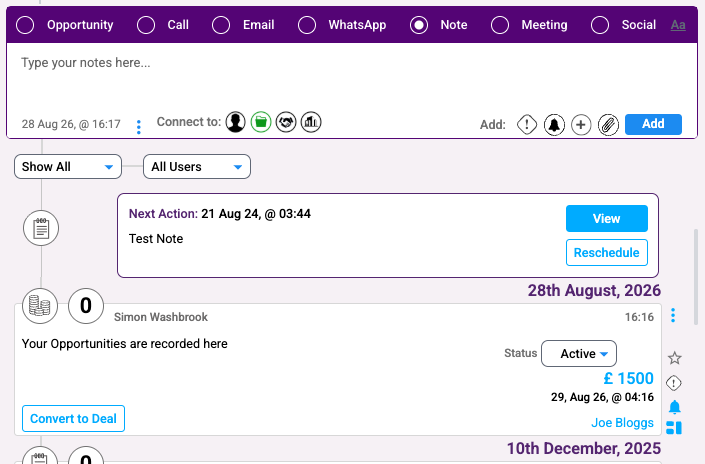Image resolution: width=705 pixels, height=464 pixels.
Task: Click the View button on Next Action
Action: (x=607, y=219)
